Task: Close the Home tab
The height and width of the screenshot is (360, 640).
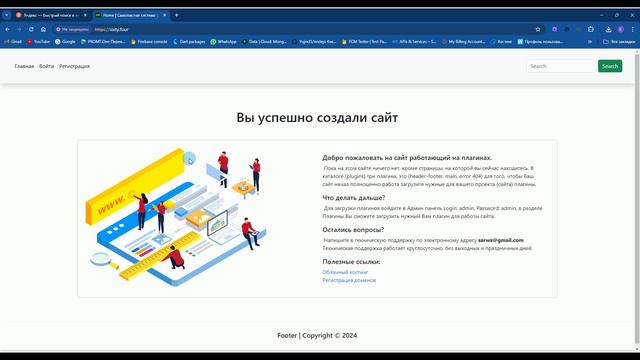Action: click(x=164, y=15)
